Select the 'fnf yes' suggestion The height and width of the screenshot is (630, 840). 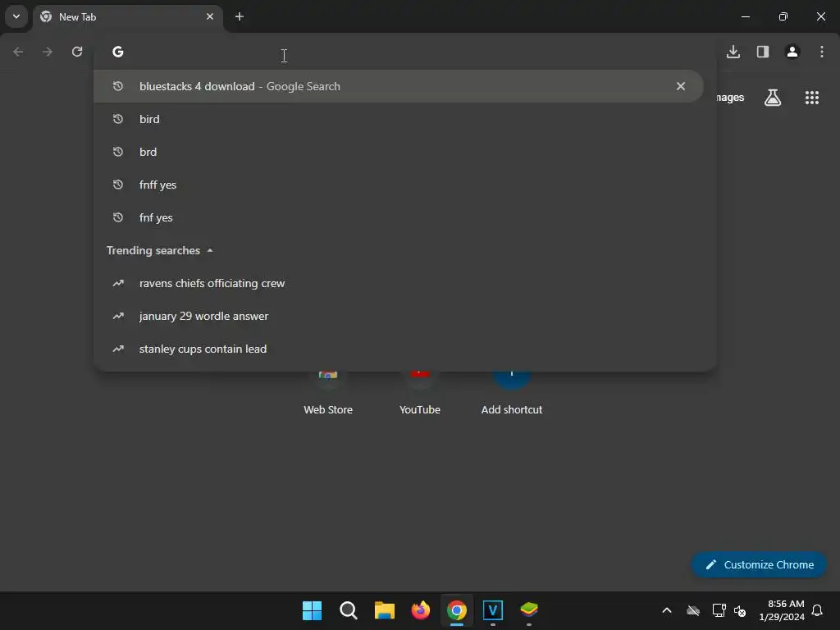click(x=398, y=217)
